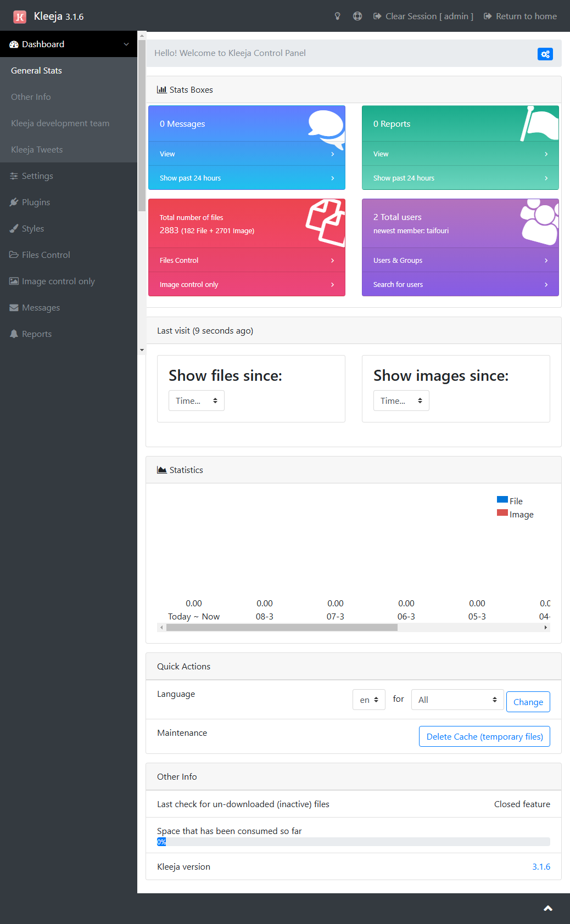Collapse the Dashboard menu chevron
This screenshot has height=924, width=570.
coord(126,44)
